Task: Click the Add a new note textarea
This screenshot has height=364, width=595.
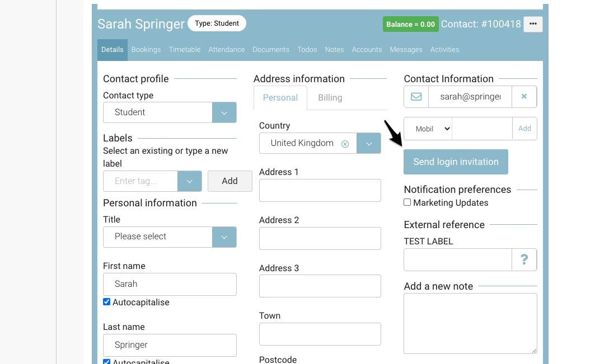Action: (x=470, y=323)
